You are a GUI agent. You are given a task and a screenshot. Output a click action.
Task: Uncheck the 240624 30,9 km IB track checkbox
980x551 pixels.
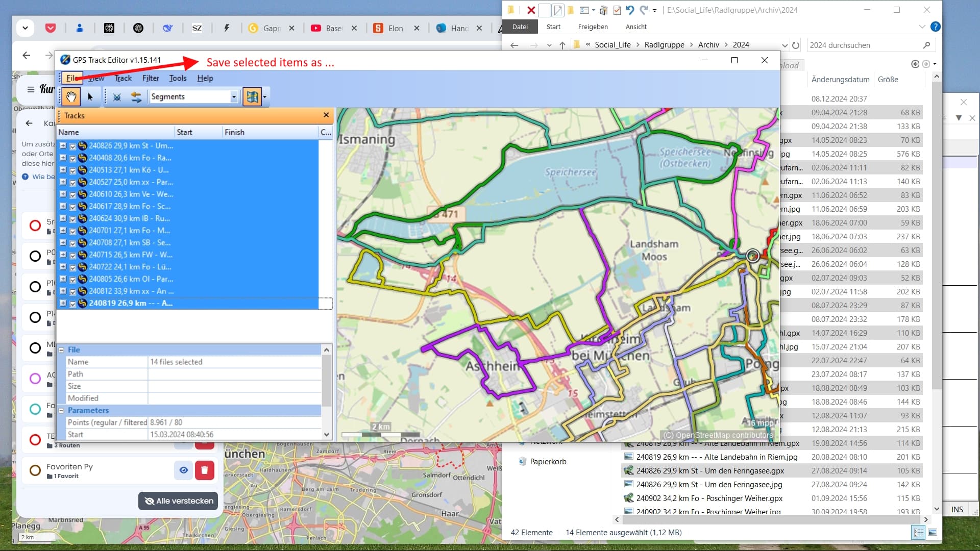(x=72, y=219)
